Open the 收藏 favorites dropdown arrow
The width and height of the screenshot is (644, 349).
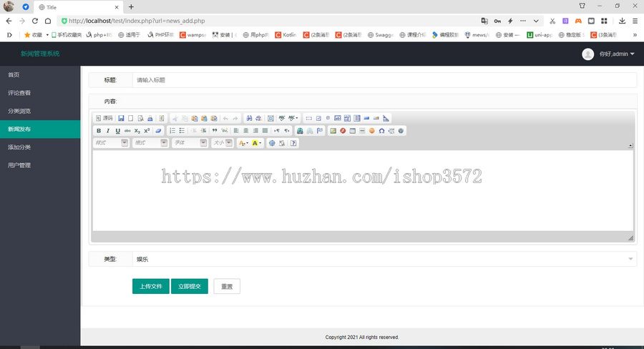pos(47,35)
